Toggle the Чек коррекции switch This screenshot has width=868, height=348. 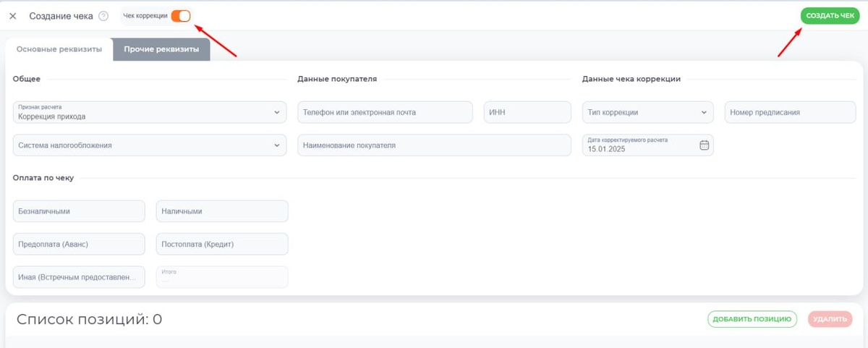[x=181, y=16]
